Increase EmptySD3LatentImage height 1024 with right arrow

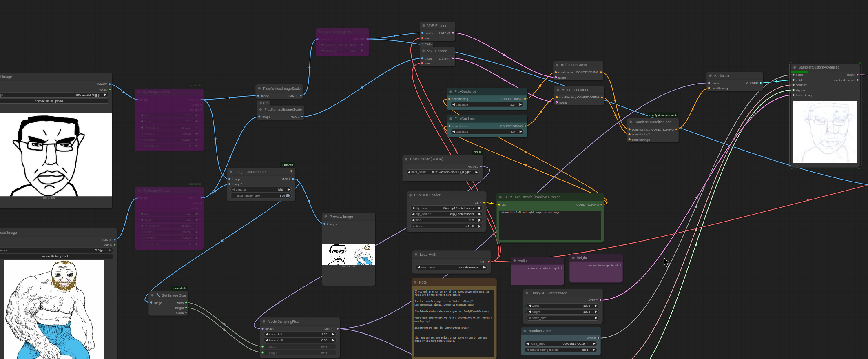596,312
